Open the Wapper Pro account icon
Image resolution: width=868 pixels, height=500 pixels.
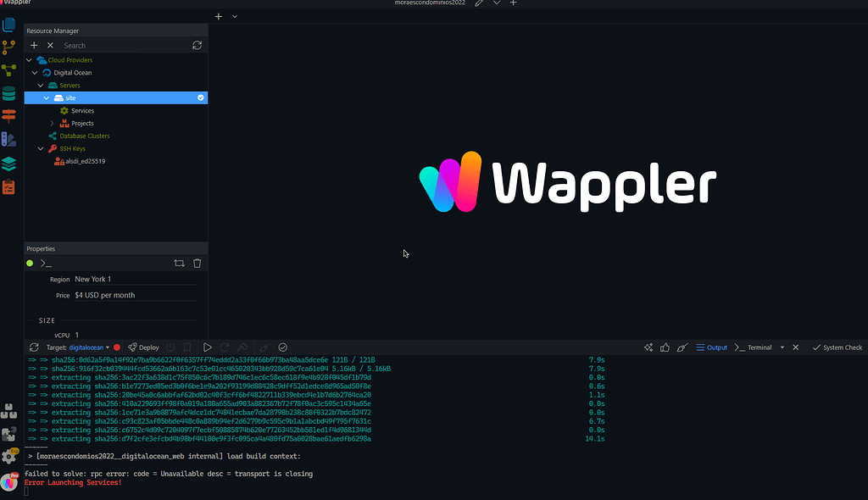[x=8, y=481]
